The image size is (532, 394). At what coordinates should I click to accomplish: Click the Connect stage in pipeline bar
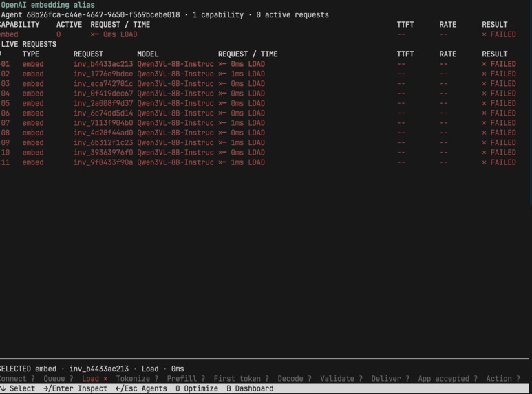tap(17, 378)
